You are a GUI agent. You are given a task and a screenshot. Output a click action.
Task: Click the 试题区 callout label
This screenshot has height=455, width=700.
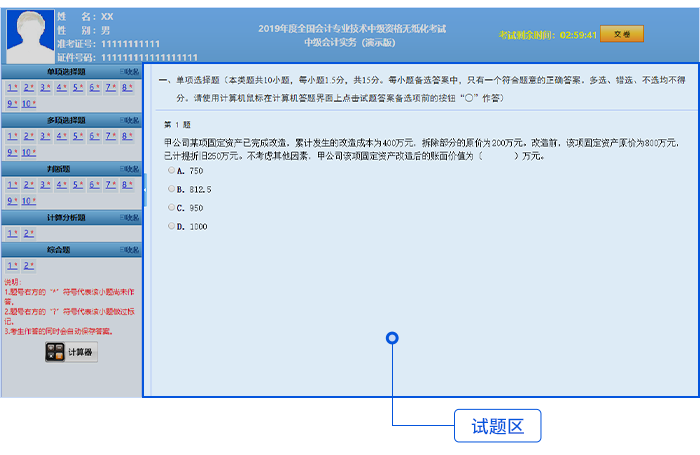[x=497, y=426]
